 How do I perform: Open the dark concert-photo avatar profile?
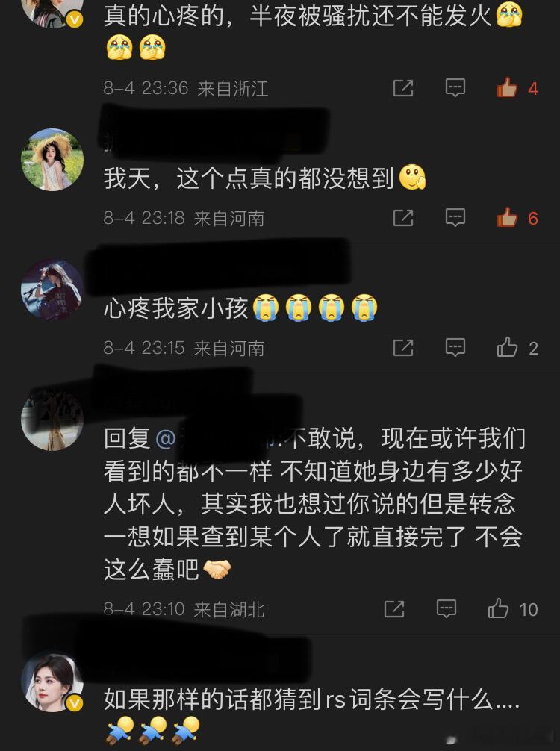click(53, 290)
